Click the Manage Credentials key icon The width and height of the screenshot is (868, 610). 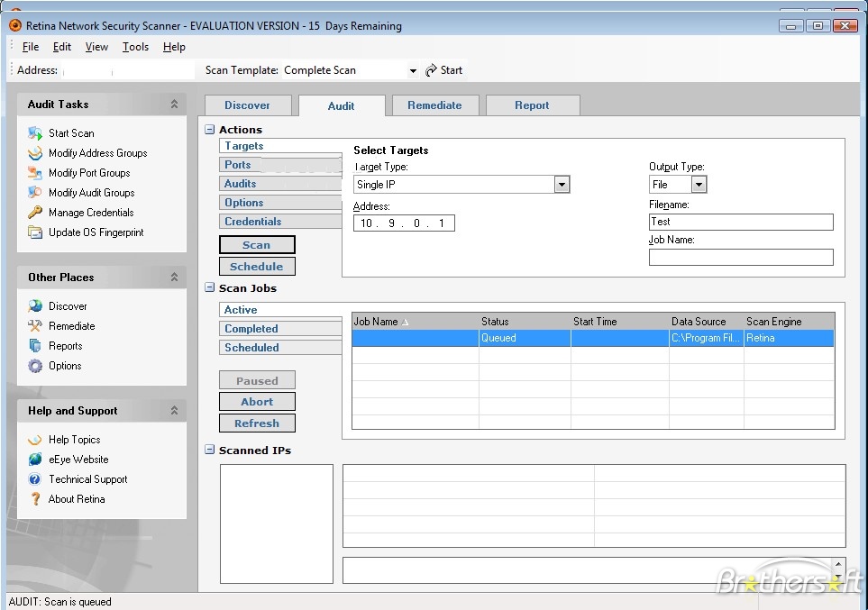click(35, 213)
